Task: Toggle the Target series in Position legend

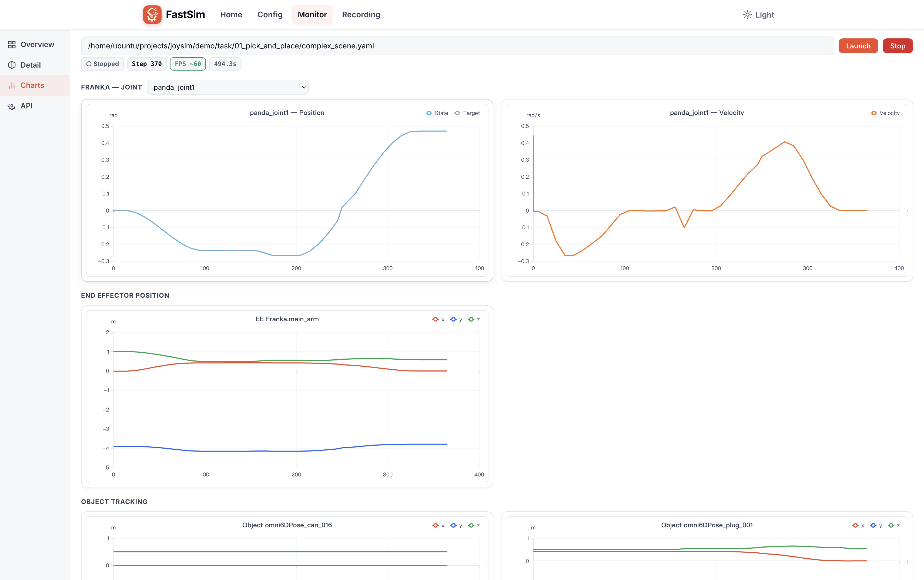Action: tap(467, 113)
